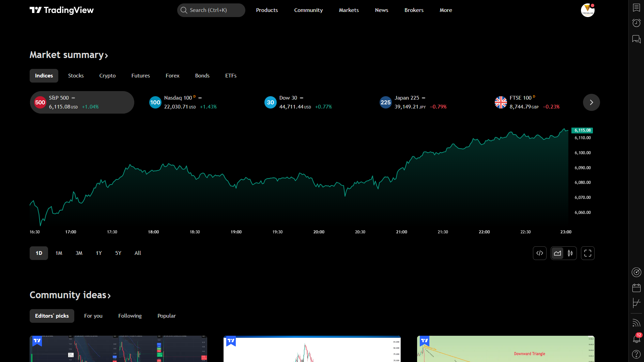Switch to the Following tab
The image size is (644, 362).
[x=130, y=316]
